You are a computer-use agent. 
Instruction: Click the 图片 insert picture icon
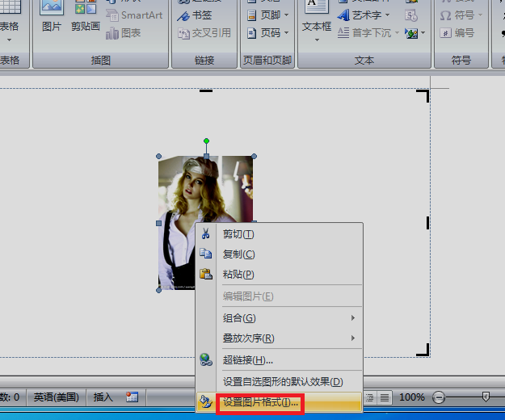52,8
